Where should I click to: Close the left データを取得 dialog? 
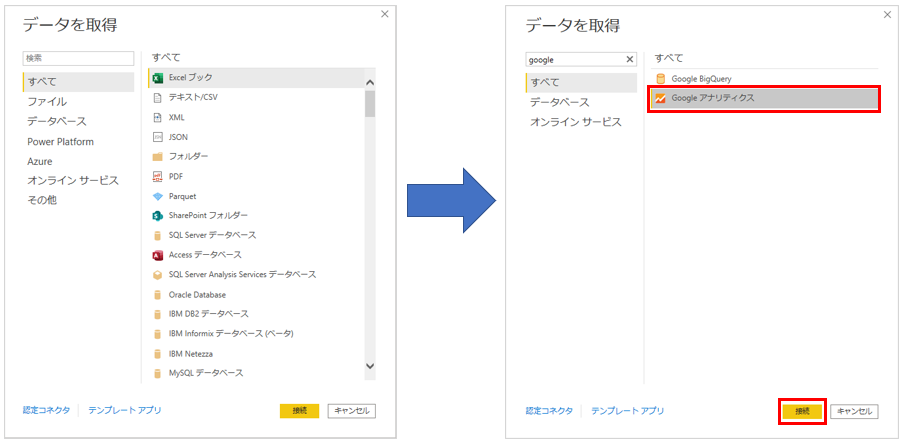[x=385, y=14]
